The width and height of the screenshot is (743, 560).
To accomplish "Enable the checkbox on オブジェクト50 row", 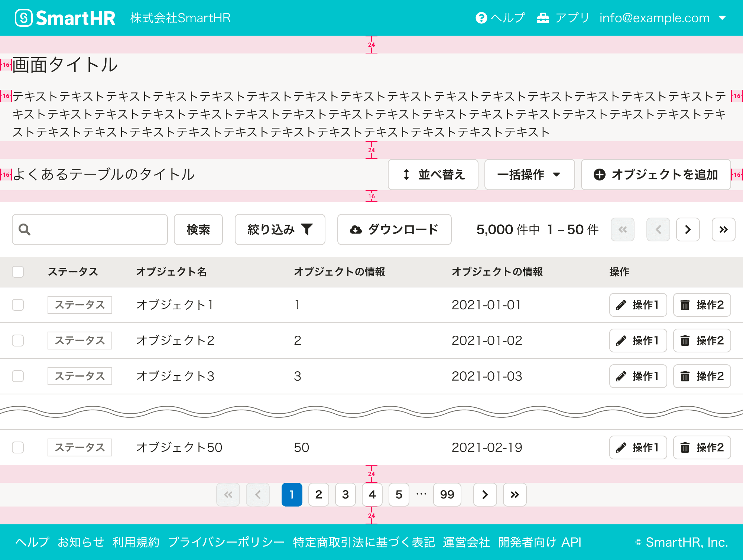I will [x=17, y=447].
